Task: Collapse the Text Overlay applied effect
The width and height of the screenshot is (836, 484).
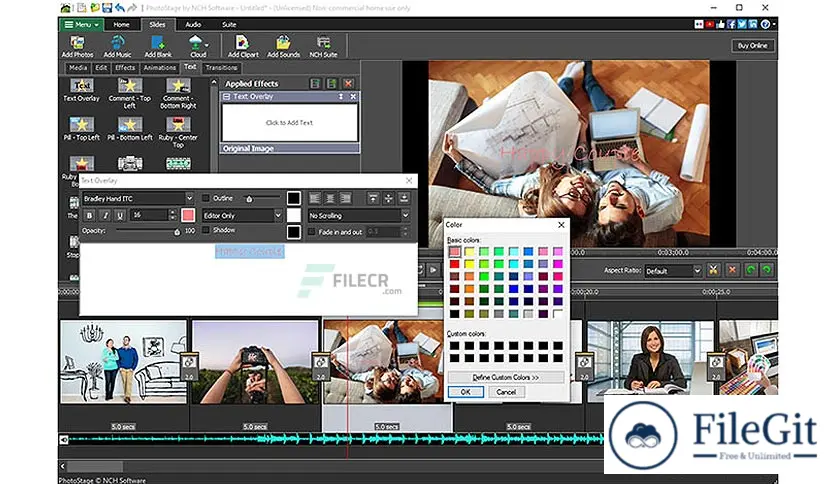Action: coord(227,96)
